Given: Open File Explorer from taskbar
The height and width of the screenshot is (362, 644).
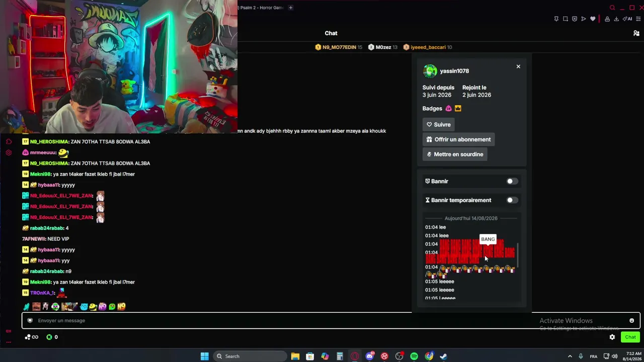Looking at the screenshot, I should pos(295,356).
